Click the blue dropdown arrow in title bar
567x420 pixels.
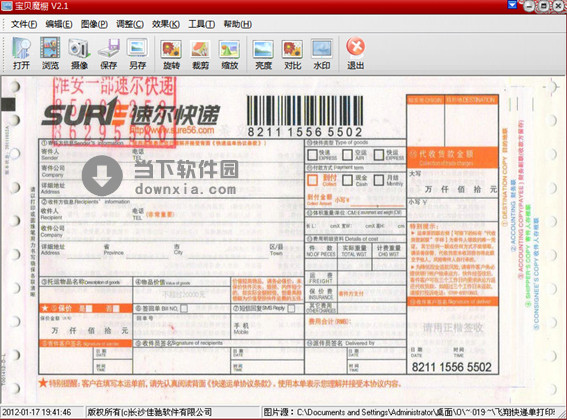click(x=512, y=5)
